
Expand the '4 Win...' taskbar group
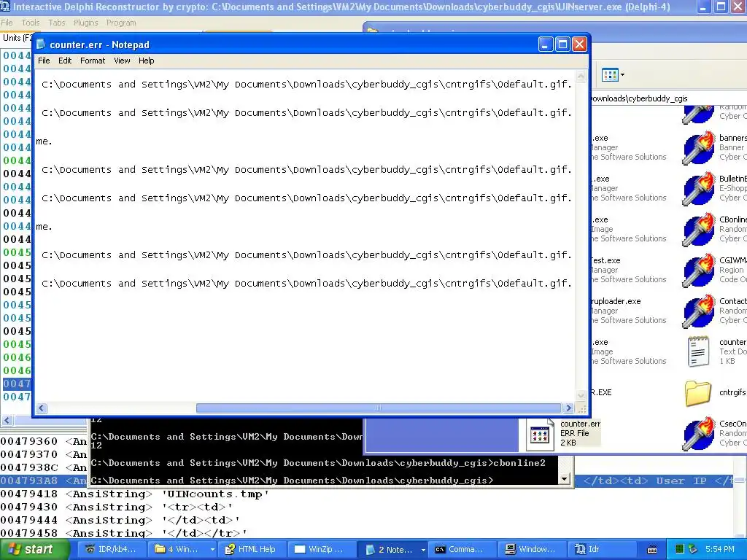(x=212, y=550)
